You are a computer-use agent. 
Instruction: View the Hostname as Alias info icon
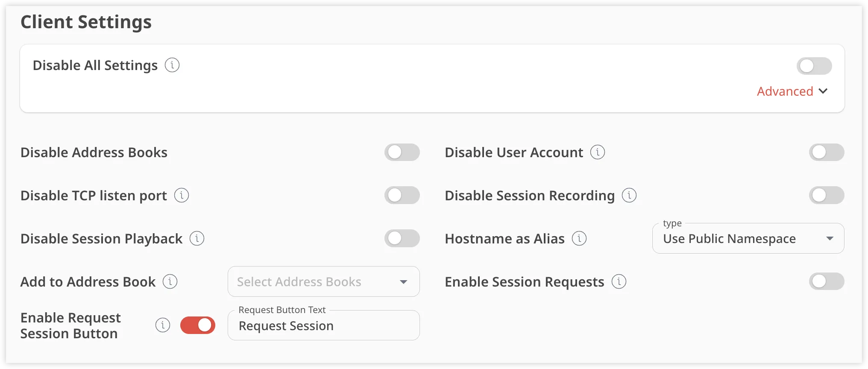click(579, 239)
